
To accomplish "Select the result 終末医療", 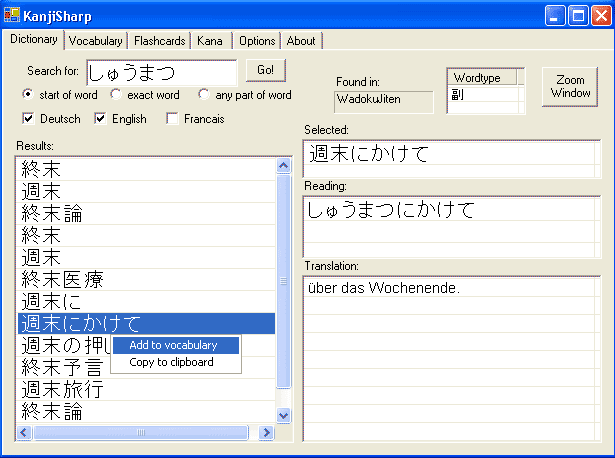I will point(146,280).
